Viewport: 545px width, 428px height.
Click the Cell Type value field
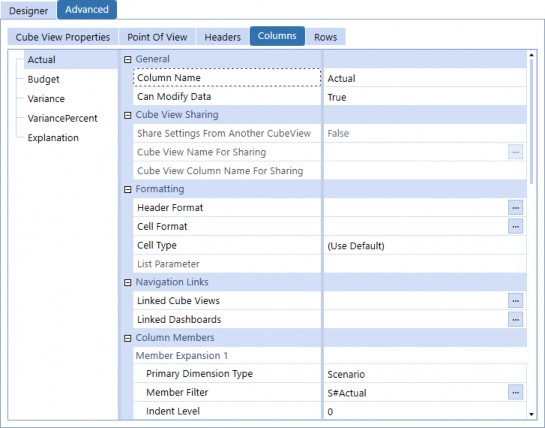point(424,246)
